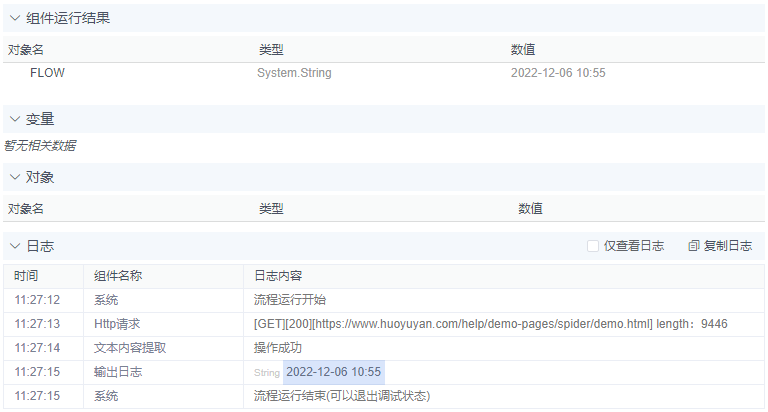The width and height of the screenshot is (768, 412).
Task: Click the String type tag in log
Action: (x=267, y=373)
